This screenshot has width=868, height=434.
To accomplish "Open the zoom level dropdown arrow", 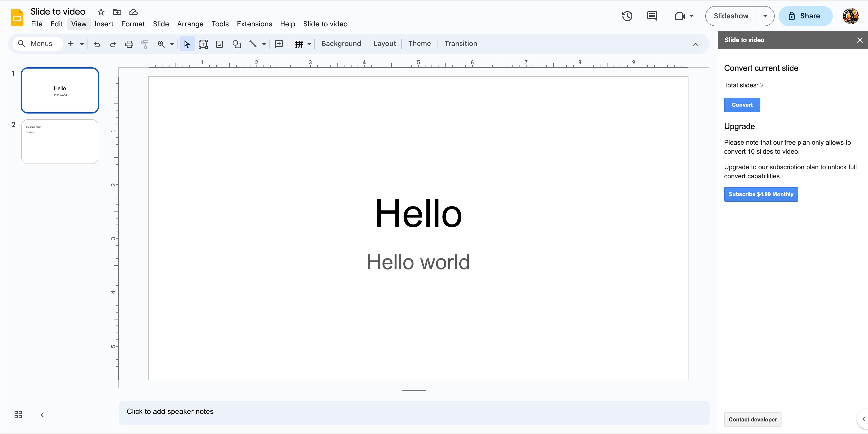I will (x=172, y=44).
